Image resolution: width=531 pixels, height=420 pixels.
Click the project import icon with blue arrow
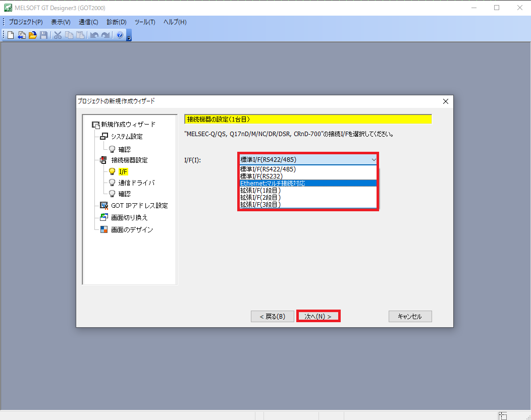[22, 35]
